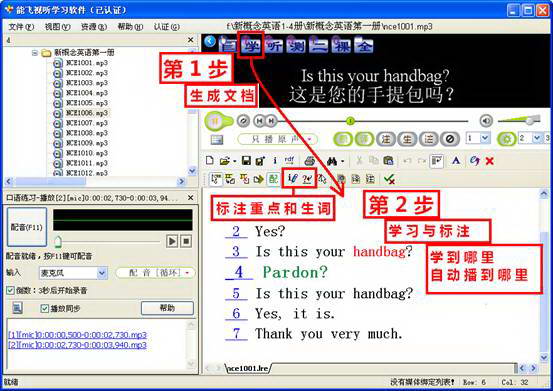This screenshot has height=391, width=553.
Task: Open the 认证 menu
Action: [x=166, y=27]
